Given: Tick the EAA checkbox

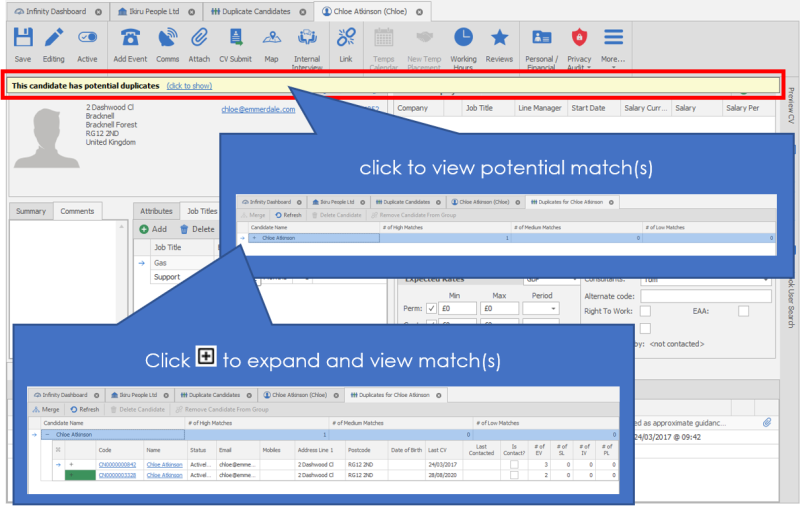Looking at the screenshot, I should coord(743,312).
